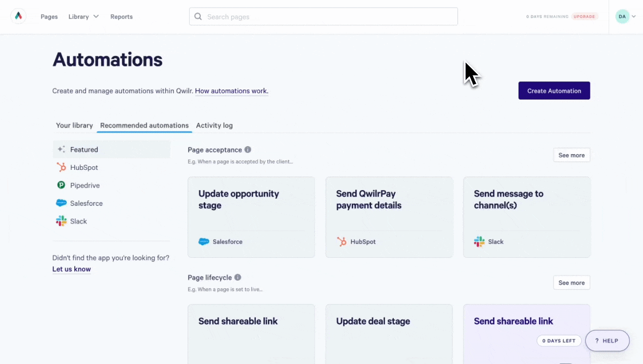
Task: Open the Library dropdown menu
Action: click(83, 16)
